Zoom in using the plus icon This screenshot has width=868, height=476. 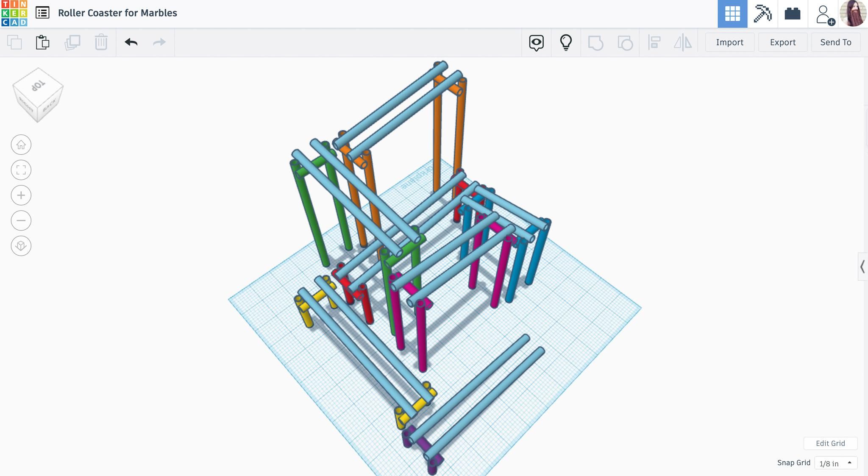pyautogui.click(x=21, y=195)
